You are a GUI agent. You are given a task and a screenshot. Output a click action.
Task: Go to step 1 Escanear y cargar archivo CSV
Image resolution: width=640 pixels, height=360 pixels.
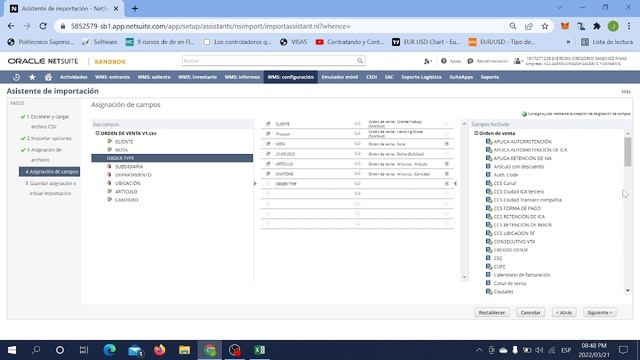(48, 122)
